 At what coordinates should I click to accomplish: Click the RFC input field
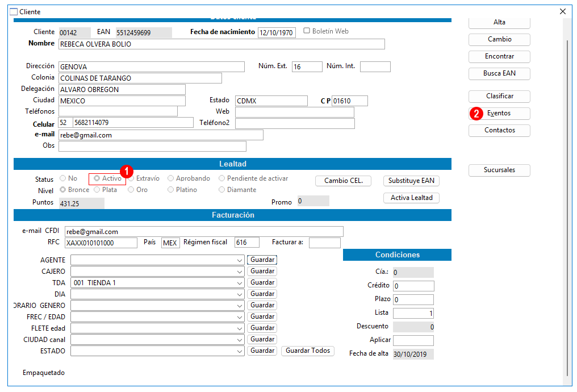[x=101, y=243]
